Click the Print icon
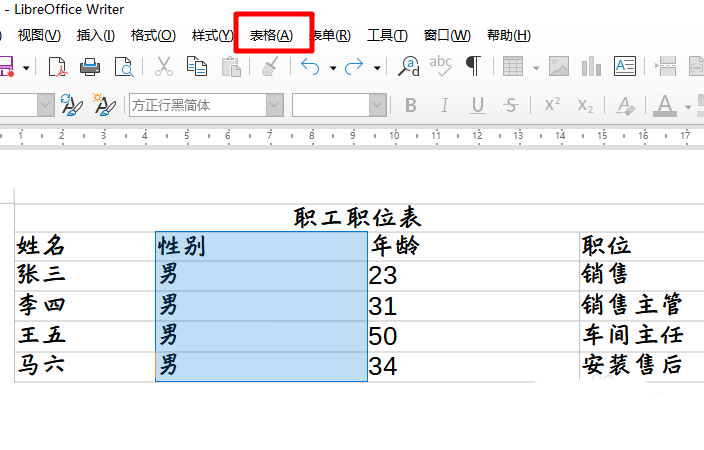Image resolution: width=704 pixels, height=450 pixels. click(x=90, y=67)
